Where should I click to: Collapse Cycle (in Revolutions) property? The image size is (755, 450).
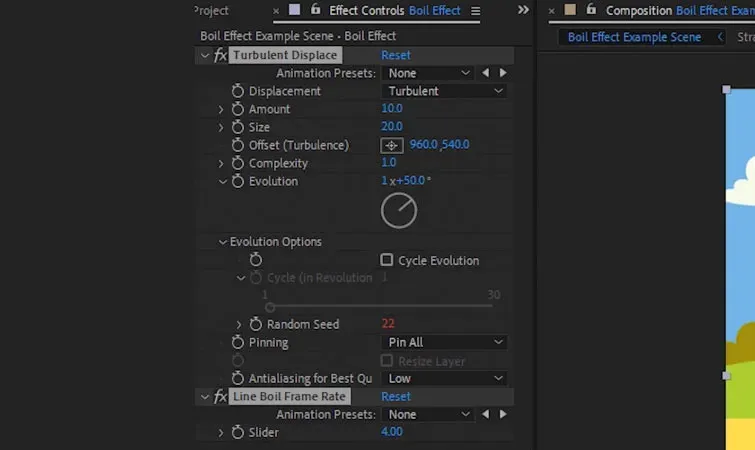click(241, 278)
